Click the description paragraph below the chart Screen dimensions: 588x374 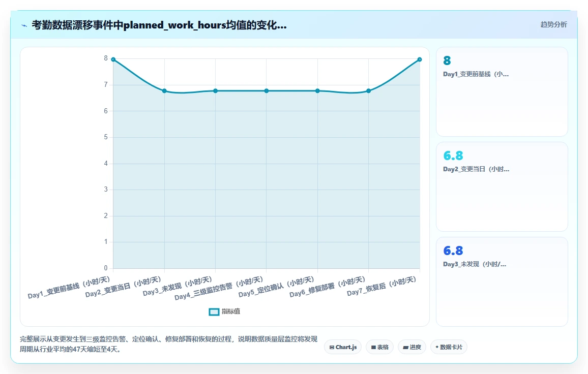(x=169, y=344)
